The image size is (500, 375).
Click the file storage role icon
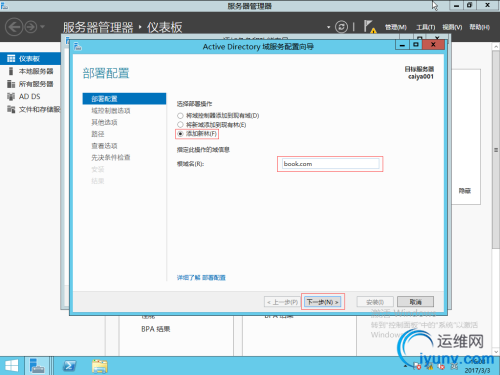coord(11,109)
